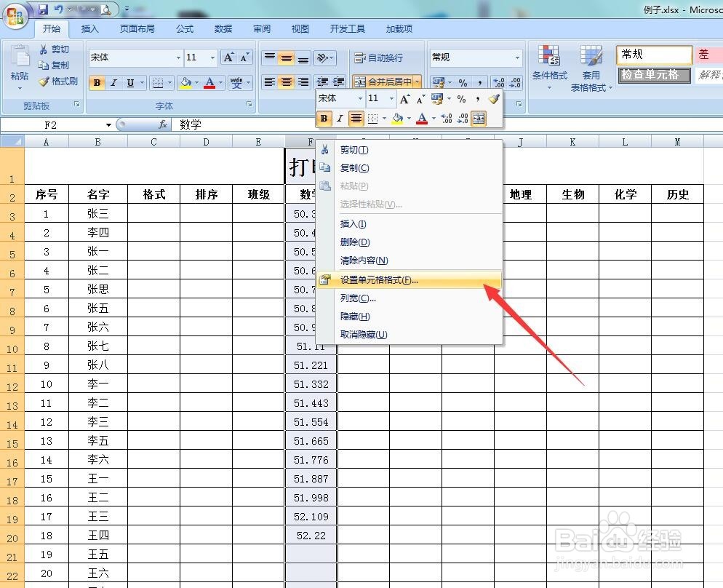This screenshot has height=588, width=723.
Task: Toggle Italic in the mini toolbar
Action: click(x=338, y=118)
